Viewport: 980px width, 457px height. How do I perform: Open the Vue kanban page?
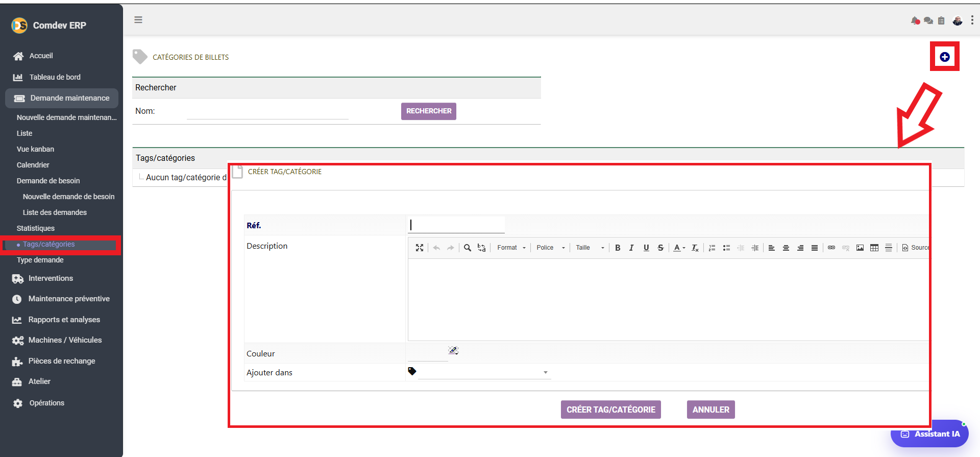point(35,149)
